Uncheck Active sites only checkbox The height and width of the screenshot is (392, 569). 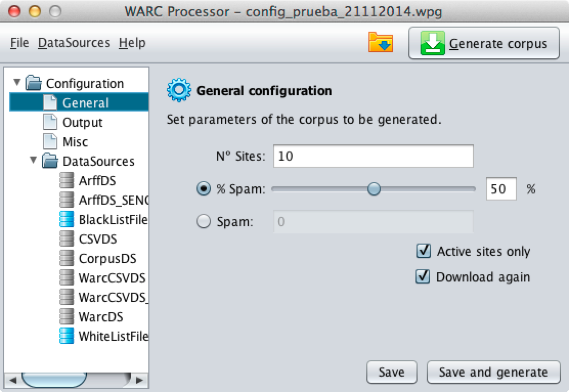[x=423, y=251]
